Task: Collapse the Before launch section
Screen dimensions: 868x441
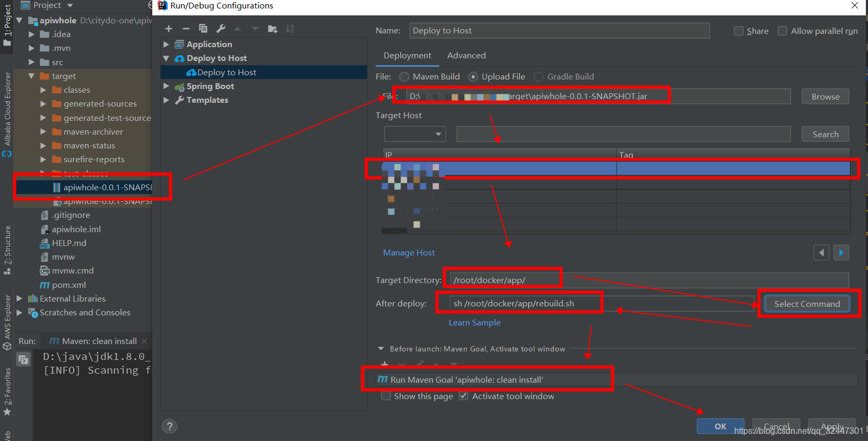Action: [x=380, y=349]
